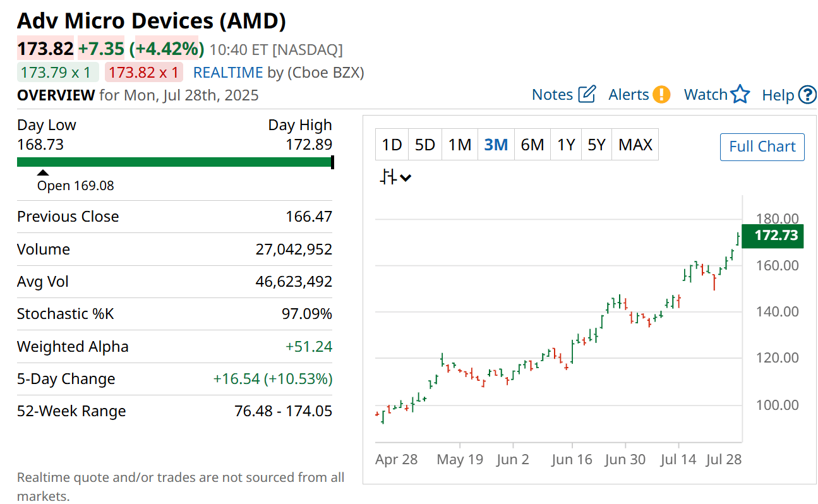This screenshot has height=504, width=818.
Task: Click the 180.00 axis label on chart
Action: click(777, 219)
